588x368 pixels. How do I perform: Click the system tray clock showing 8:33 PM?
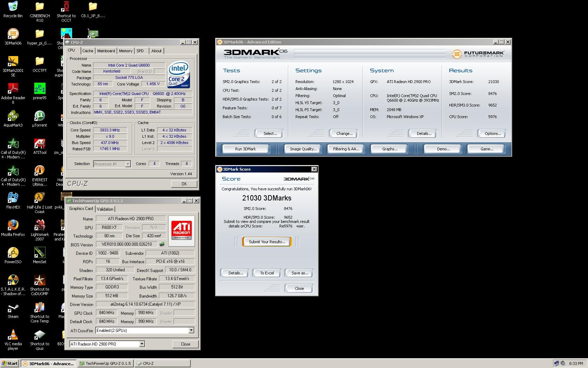tap(576, 363)
